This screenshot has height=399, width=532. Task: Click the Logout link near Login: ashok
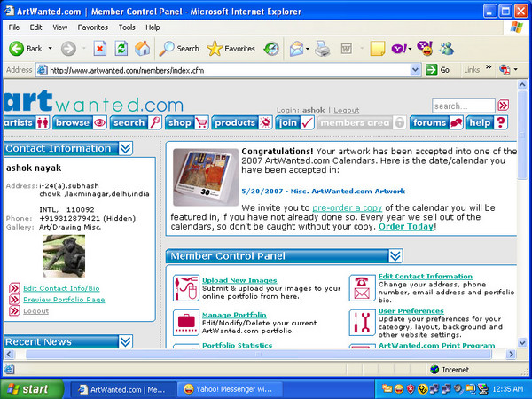tap(346, 110)
